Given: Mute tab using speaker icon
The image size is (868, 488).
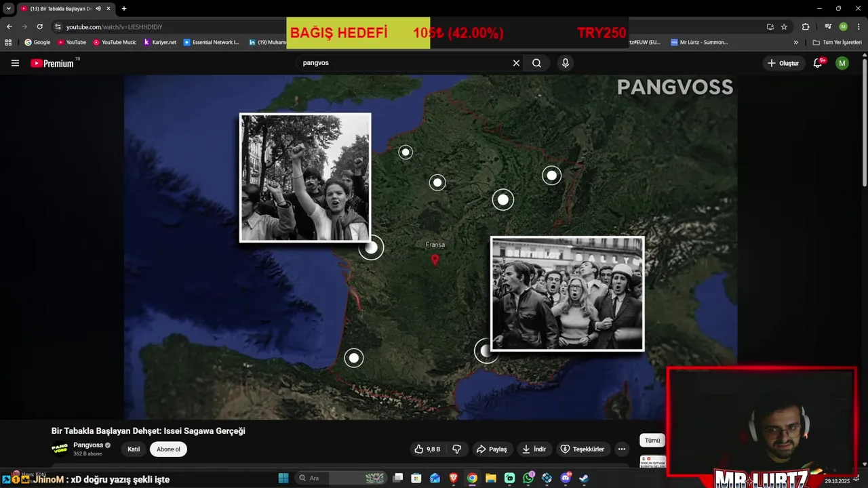Looking at the screenshot, I should coord(98,9).
